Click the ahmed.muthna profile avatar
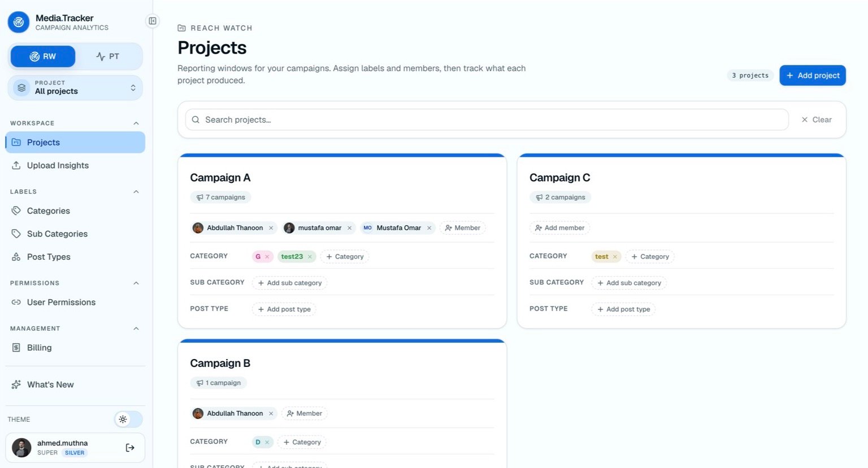Viewport: 868px width, 468px height. click(21, 448)
